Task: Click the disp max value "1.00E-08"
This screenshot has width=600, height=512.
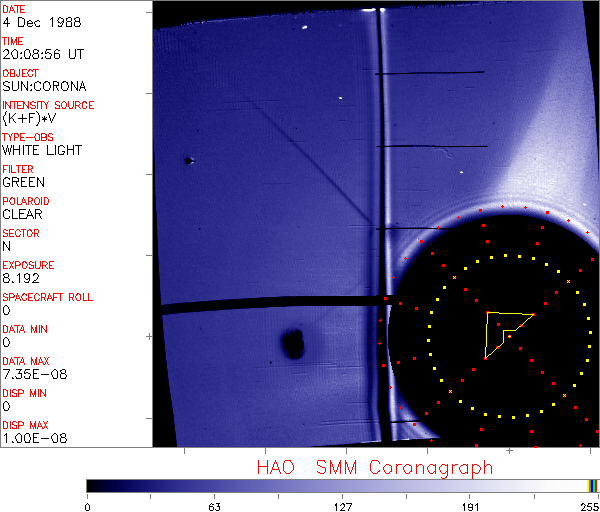Action: 35,438
